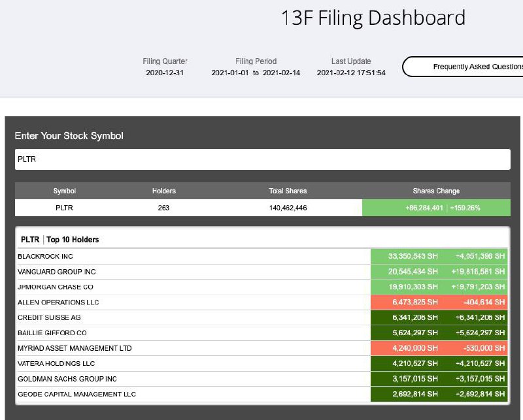Click the red -404,614 SH change cell
523x420 pixels.
[x=484, y=302]
